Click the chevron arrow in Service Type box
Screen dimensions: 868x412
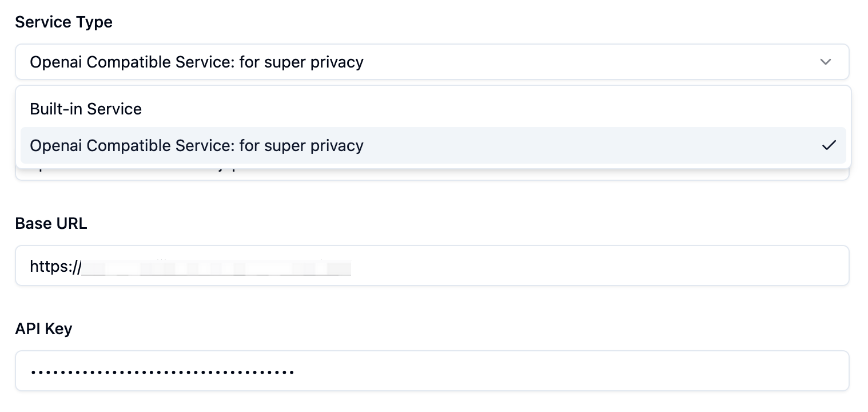click(x=825, y=62)
